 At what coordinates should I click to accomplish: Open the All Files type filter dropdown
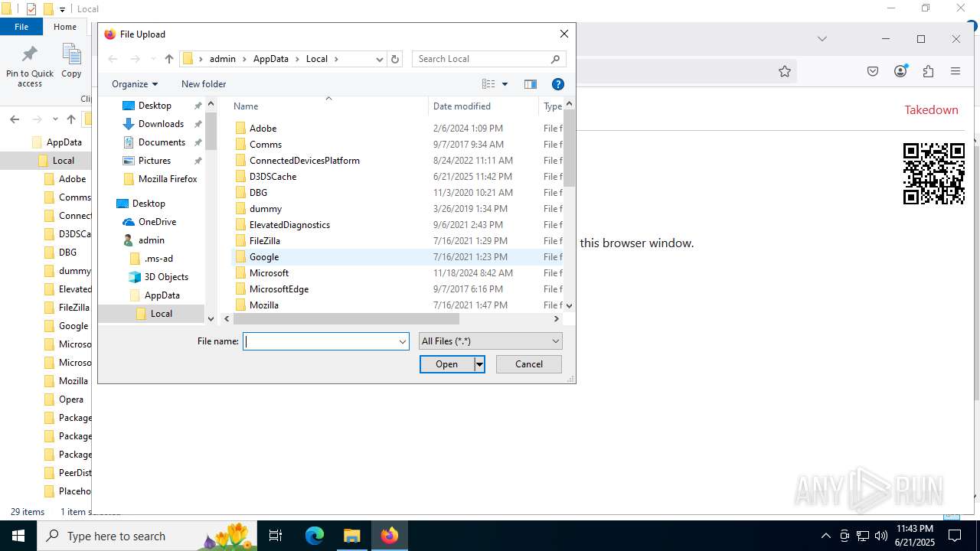(x=491, y=341)
